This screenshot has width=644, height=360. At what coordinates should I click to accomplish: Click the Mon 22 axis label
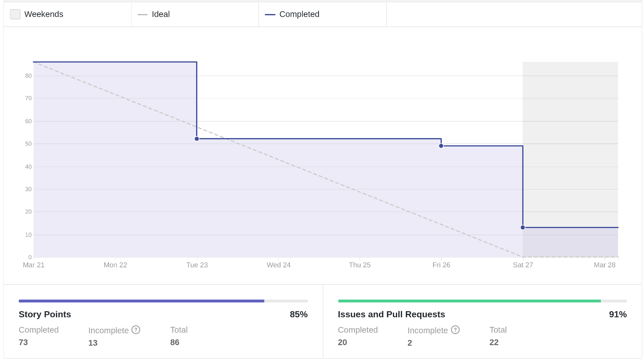115,265
